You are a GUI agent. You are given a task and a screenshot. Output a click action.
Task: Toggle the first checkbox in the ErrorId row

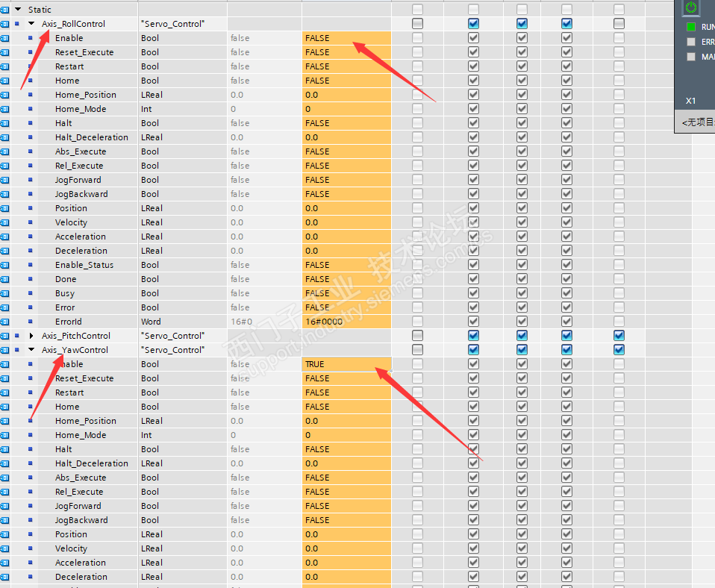pyautogui.click(x=417, y=322)
